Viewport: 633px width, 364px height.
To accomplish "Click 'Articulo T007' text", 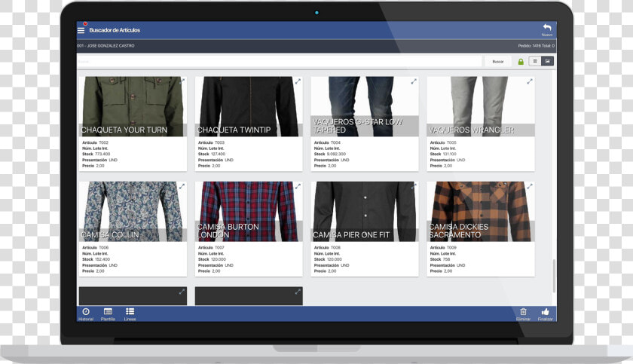I will click(211, 248).
